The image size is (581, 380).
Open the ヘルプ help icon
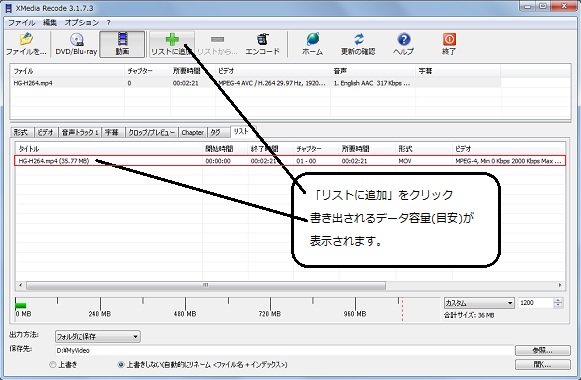click(404, 44)
